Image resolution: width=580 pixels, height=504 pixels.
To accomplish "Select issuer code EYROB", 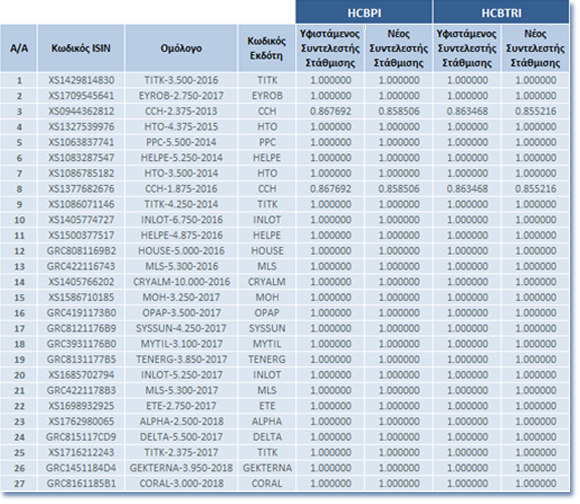I will tap(267, 96).
